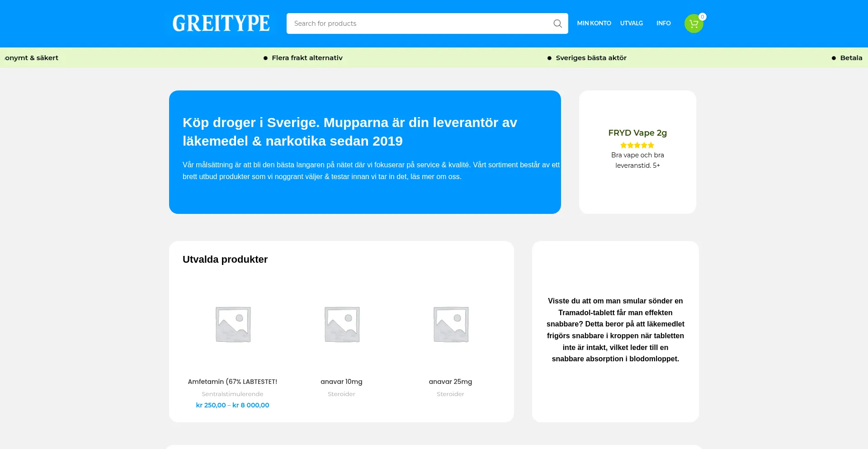Click the Utvalda produkter heading
Screen dimensions: 868x449
click(225, 260)
